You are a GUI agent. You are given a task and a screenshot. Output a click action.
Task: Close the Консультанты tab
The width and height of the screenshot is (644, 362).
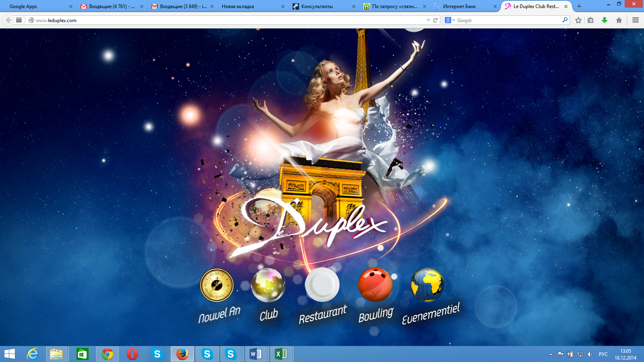pos(354,6)
